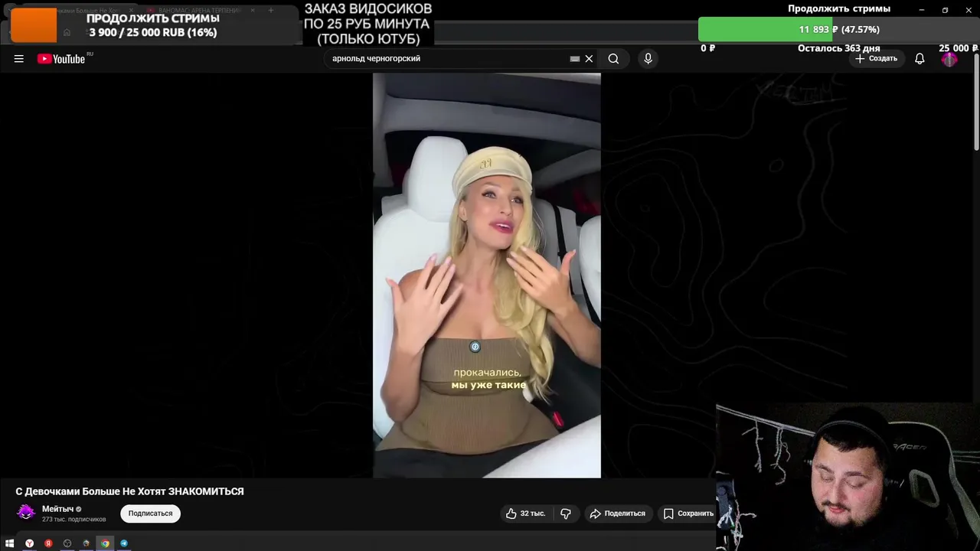Clear the search query with the X
This screenshot has width=980, height=551.
589,59
